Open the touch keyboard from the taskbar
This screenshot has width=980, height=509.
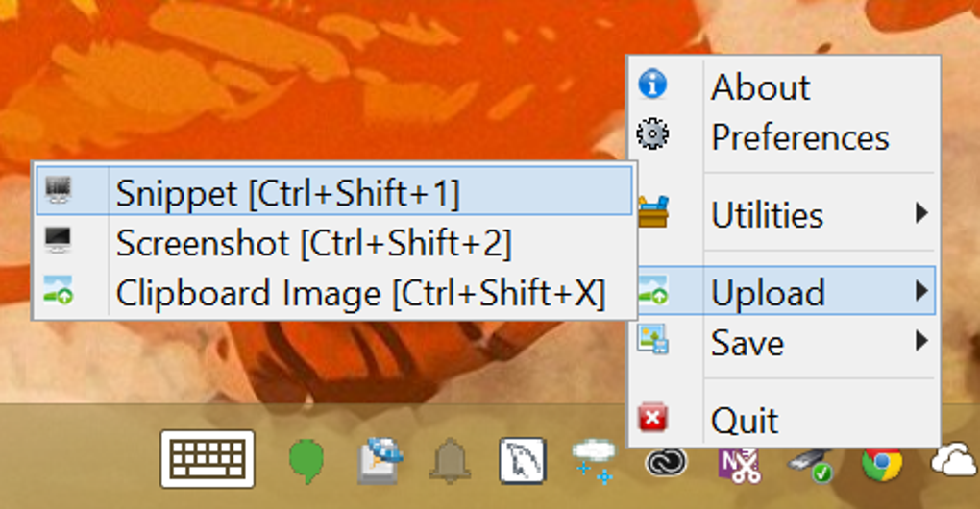(x=208, y=459)
